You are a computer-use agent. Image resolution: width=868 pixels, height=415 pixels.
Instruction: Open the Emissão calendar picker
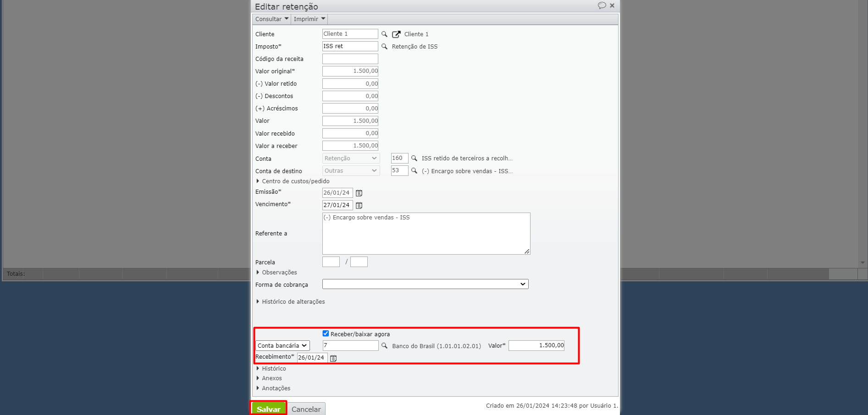359,193
